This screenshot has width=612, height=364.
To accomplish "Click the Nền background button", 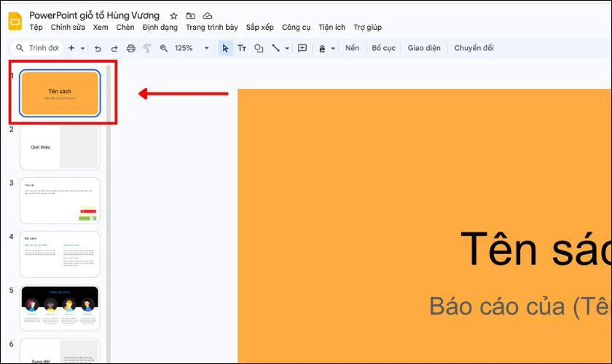I will 352,48.
